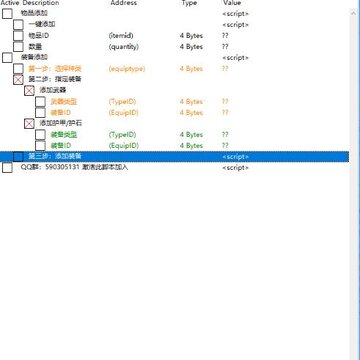
Task: Click the orange (EquipID) address cell
Action: (123, 113)
